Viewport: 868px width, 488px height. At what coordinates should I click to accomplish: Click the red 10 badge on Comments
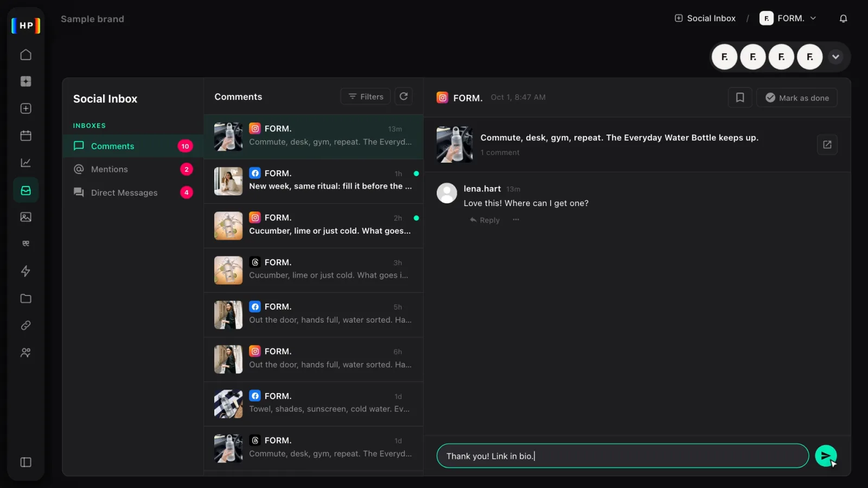[185, 146]
